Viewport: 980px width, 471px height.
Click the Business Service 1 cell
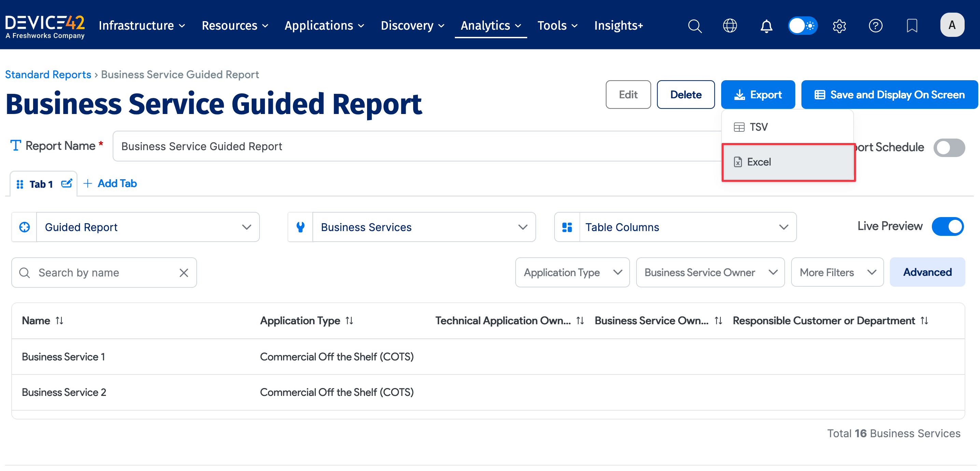[63, 357]
